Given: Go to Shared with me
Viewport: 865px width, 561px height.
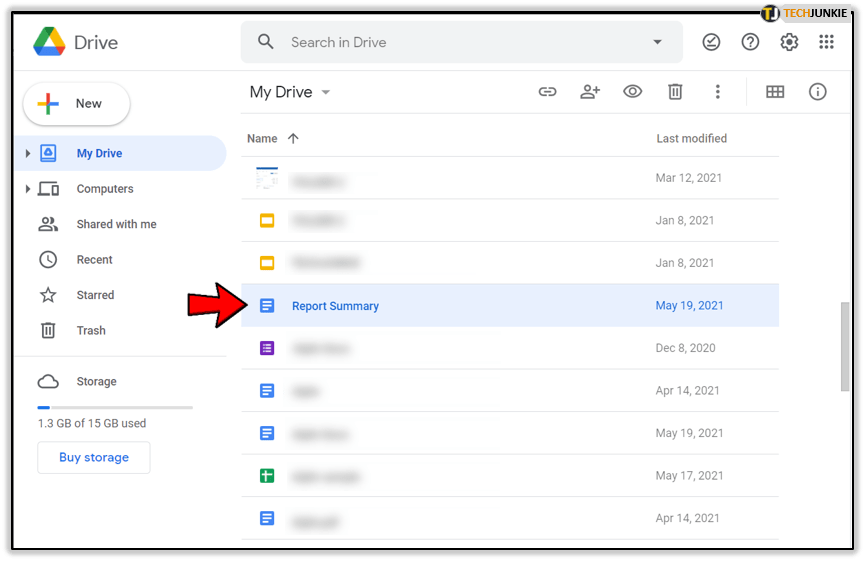Looking at the screenshot, I should [x=116, y=224].
